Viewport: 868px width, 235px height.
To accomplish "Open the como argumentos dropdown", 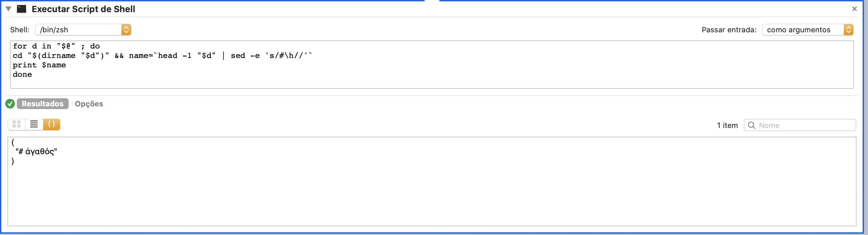I will click(x=807, y=30).
